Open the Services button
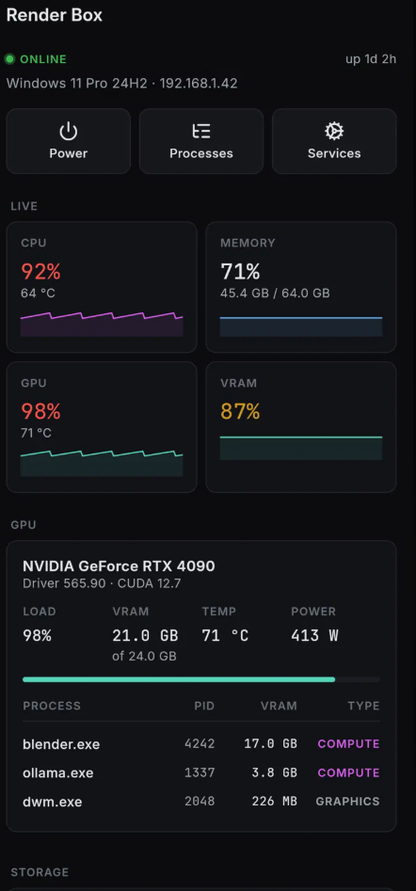The image size is (416, 891). coord(334,141)
